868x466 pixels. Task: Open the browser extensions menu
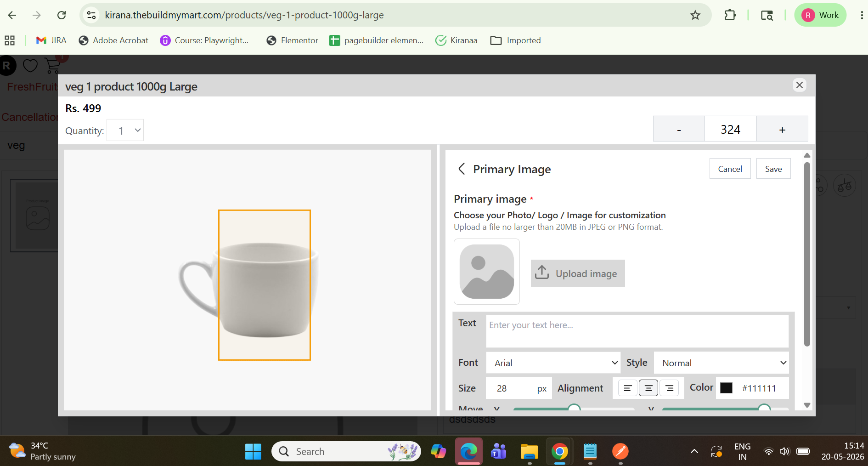pyautogui.click(x=730, y=15)
